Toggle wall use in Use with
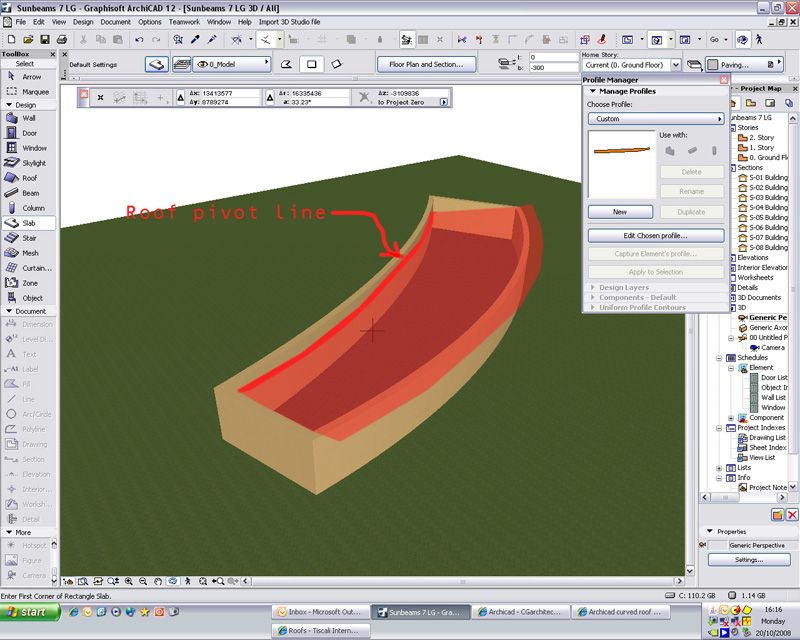The width and height of the screenshot is (800, 640). [x=670, y=151]
